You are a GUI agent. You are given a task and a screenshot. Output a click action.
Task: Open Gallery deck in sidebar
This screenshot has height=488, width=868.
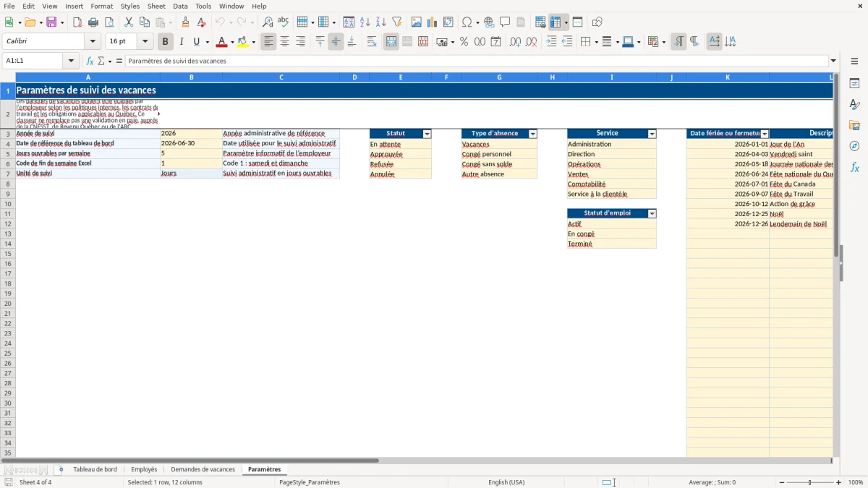[x=854, y=126]
